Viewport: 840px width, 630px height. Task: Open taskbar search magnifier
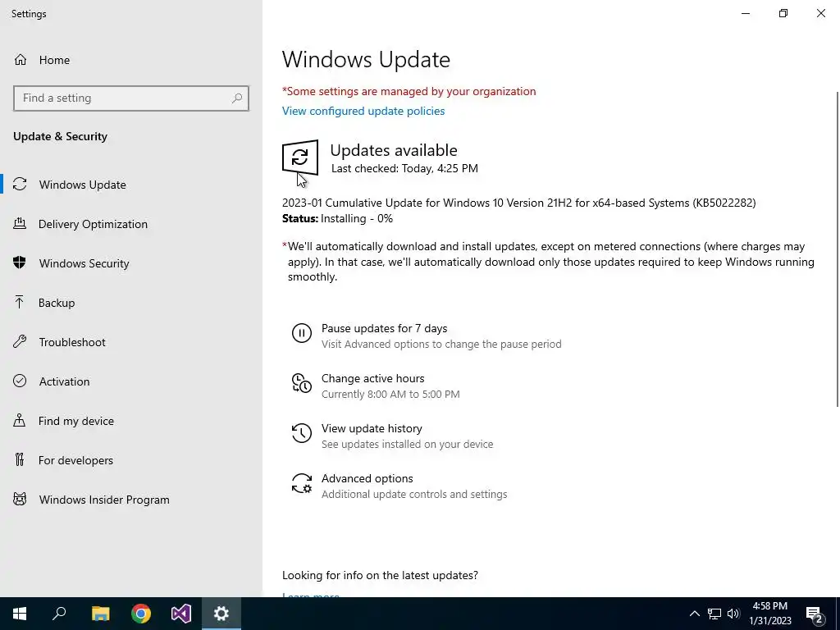tap(59, 614)
